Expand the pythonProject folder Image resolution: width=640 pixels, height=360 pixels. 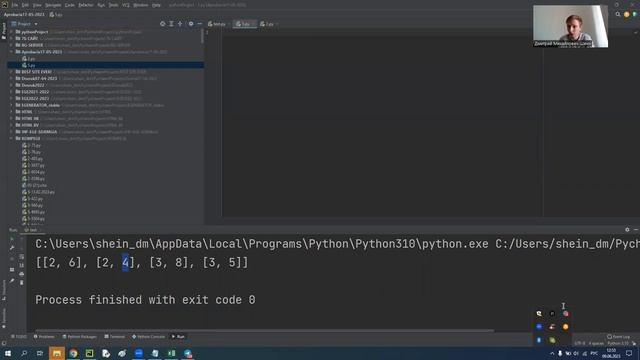12,32
